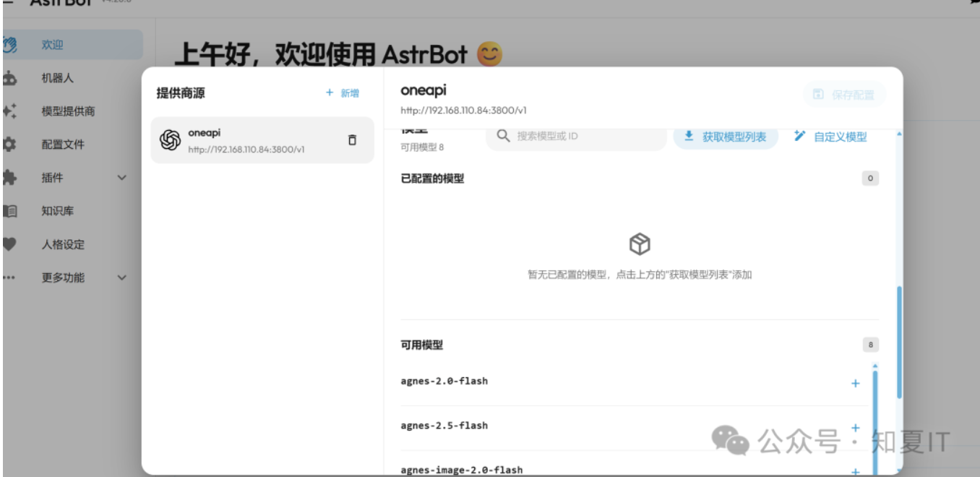Click the empty-state box icon
The width and height of the screenshot is (980, 477).
click(640, 244)
